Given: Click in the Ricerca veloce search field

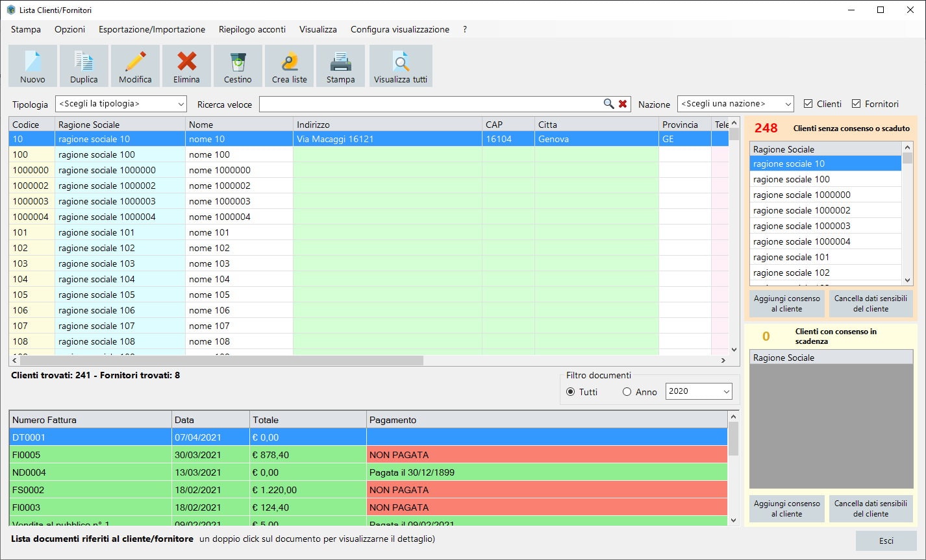Looking at the screenshot, I should pos(431,104).
